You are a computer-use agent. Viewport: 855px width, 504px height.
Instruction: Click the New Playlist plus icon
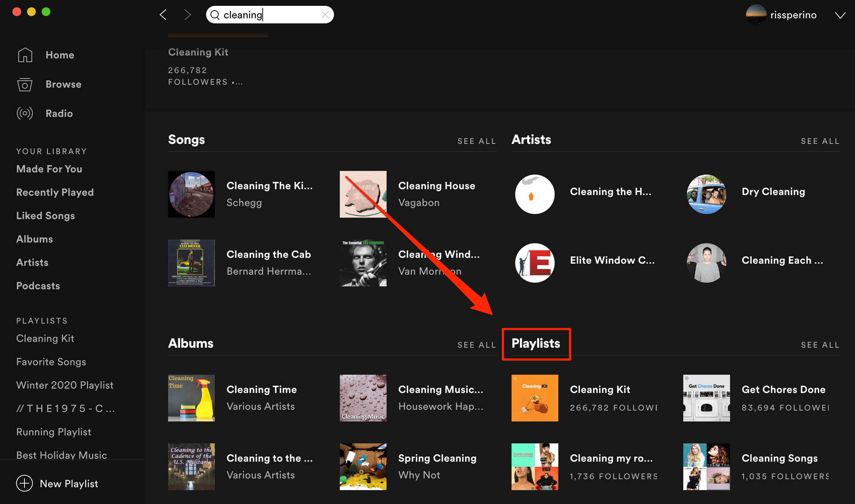(24, 483)
